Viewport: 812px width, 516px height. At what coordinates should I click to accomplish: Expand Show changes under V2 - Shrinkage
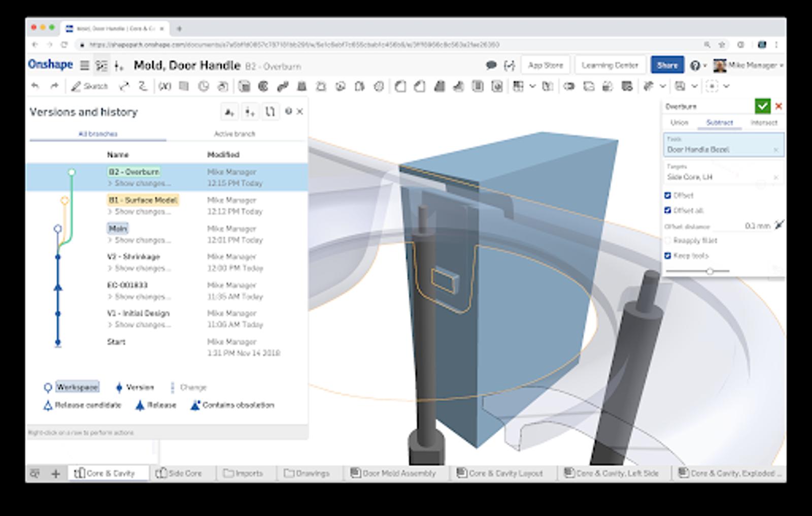139,268
